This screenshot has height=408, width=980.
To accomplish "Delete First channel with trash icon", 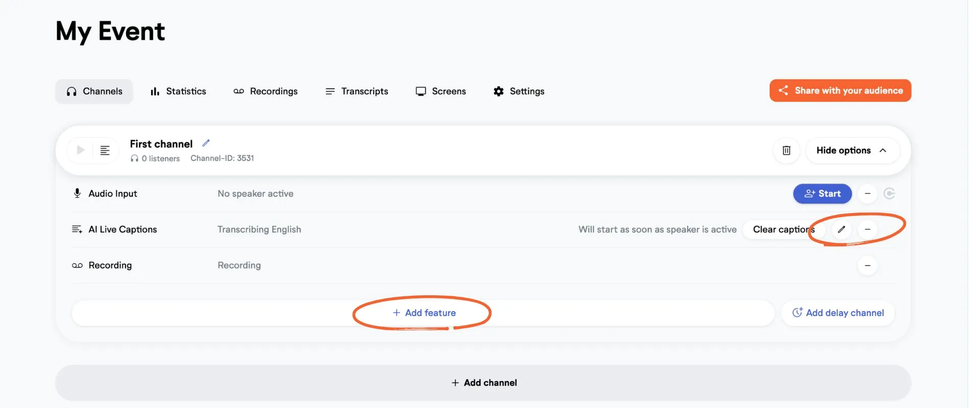I will [787, 150].
